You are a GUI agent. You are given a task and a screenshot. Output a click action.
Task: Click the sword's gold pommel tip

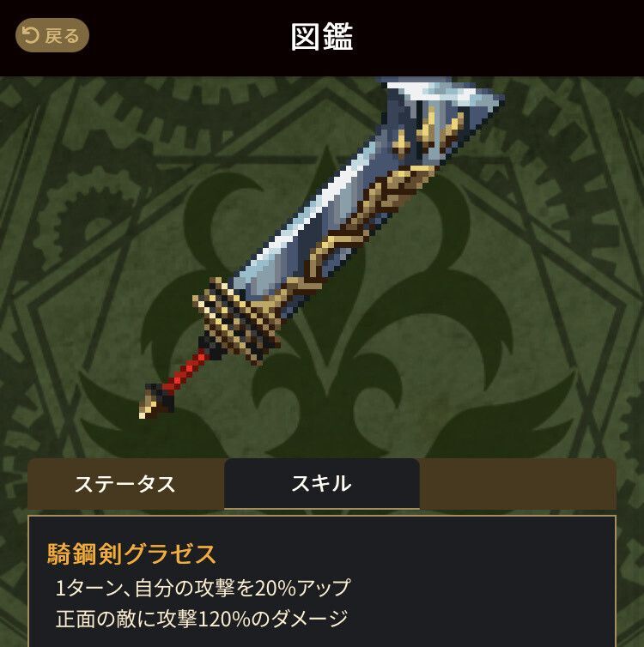[x=149, y=407]
